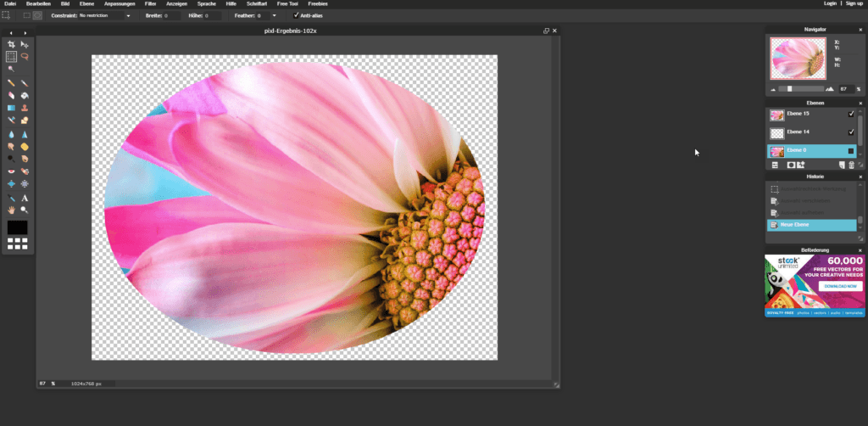Select the Pinch tool
Viewport: 868px width, 426px height.
[25, 183]
